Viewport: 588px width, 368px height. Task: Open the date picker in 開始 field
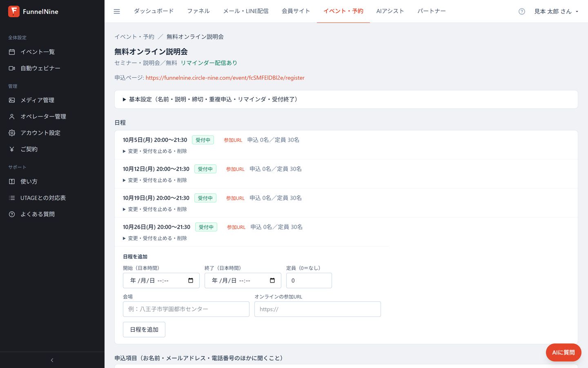pos(191,280)
